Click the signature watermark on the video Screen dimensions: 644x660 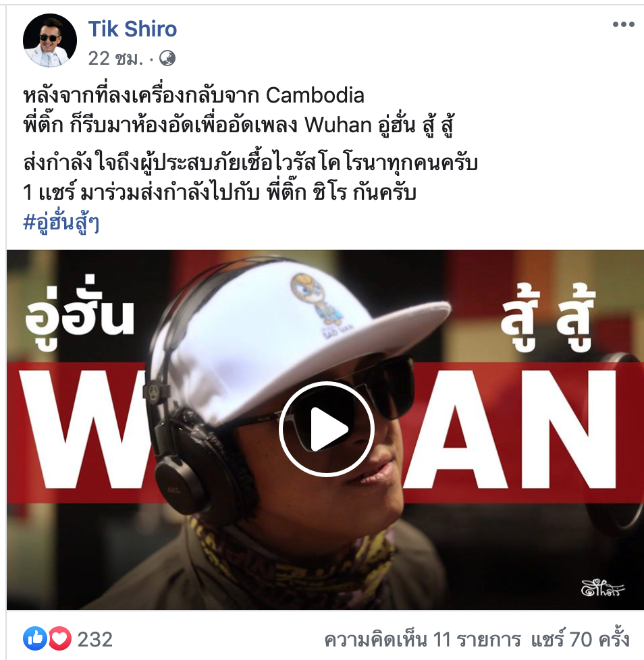602,588
